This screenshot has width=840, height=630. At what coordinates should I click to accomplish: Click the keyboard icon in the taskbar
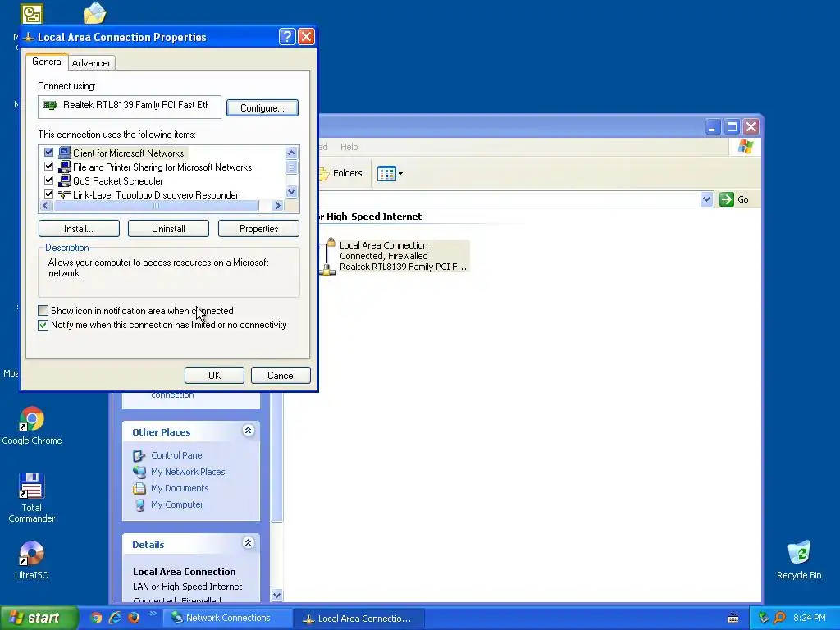[733, 619]
